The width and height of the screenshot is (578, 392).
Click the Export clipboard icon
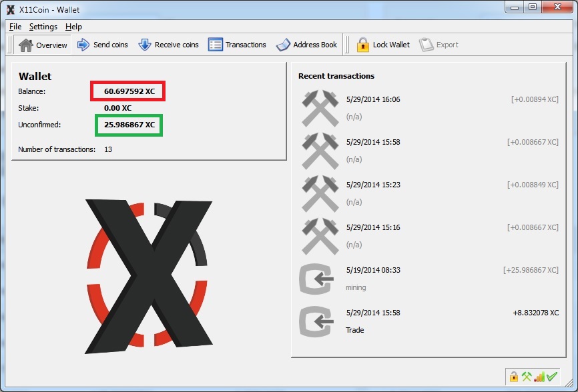click(x=426, y=45)
